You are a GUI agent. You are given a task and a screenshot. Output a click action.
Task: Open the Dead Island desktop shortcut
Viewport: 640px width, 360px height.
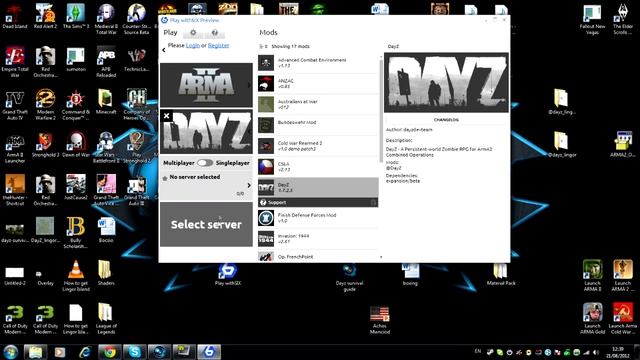[15, 16]
